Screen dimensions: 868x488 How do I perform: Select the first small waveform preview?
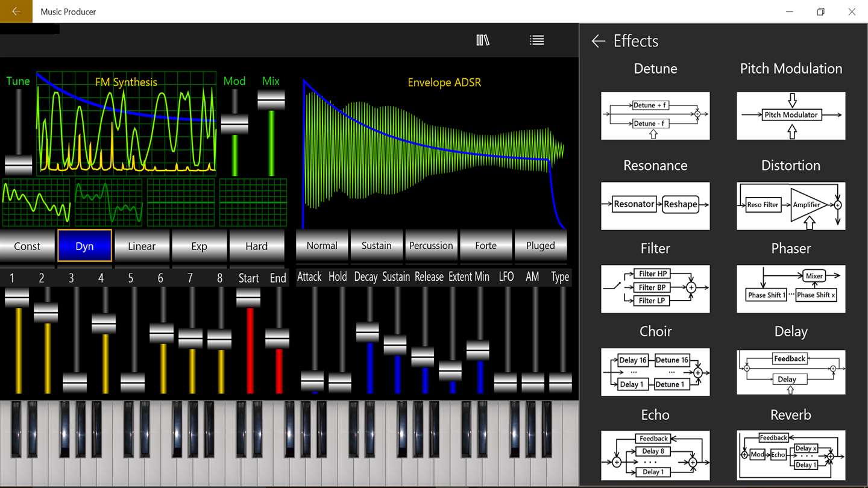(36, 202)
